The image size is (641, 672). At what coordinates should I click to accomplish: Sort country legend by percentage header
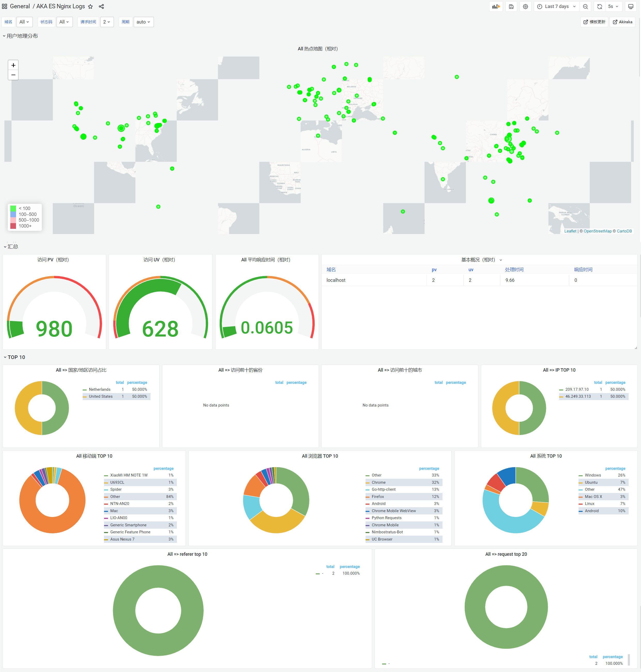pos(137,382)
